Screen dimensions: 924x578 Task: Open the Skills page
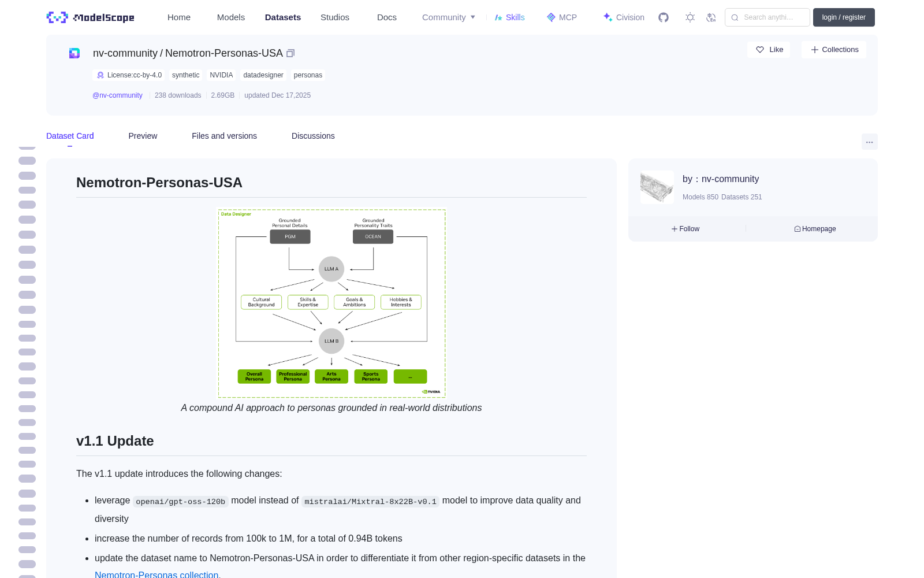510,17
